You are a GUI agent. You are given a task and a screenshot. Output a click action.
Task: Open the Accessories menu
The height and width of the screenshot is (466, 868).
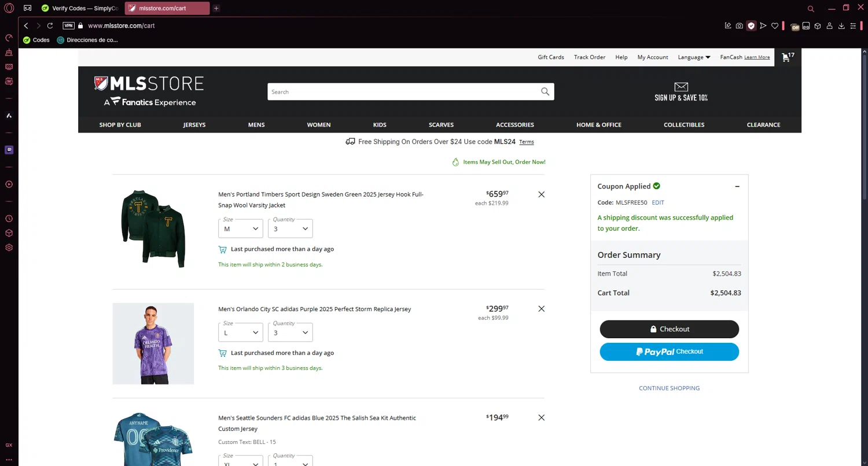515,125
